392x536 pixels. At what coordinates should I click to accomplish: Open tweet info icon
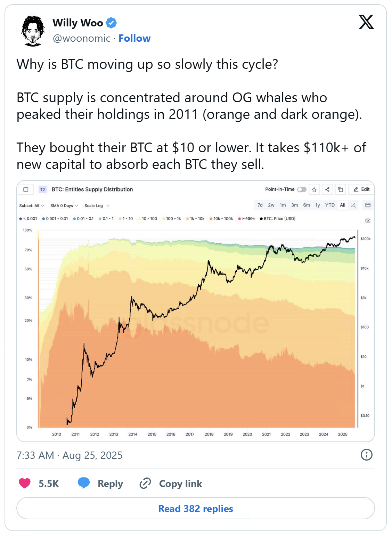tap(366, 455)
